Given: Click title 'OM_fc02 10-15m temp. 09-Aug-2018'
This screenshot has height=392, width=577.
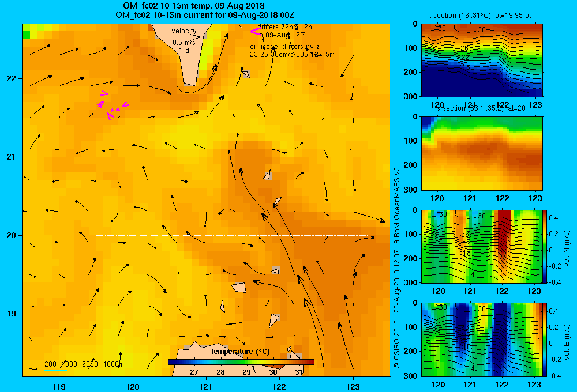Looking at the screenshot, I should coord(193,6).
